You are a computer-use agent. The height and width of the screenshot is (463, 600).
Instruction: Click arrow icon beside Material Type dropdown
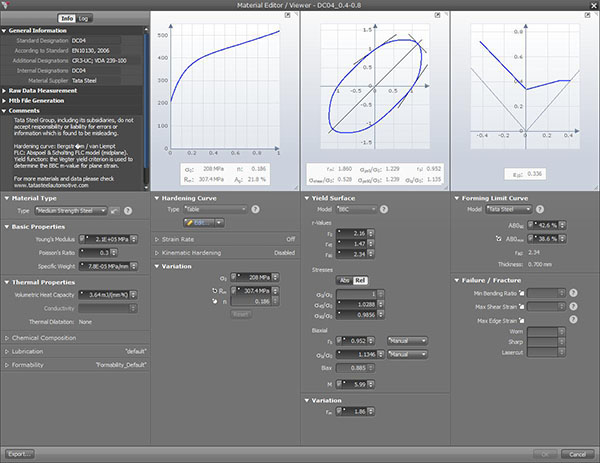114,211
